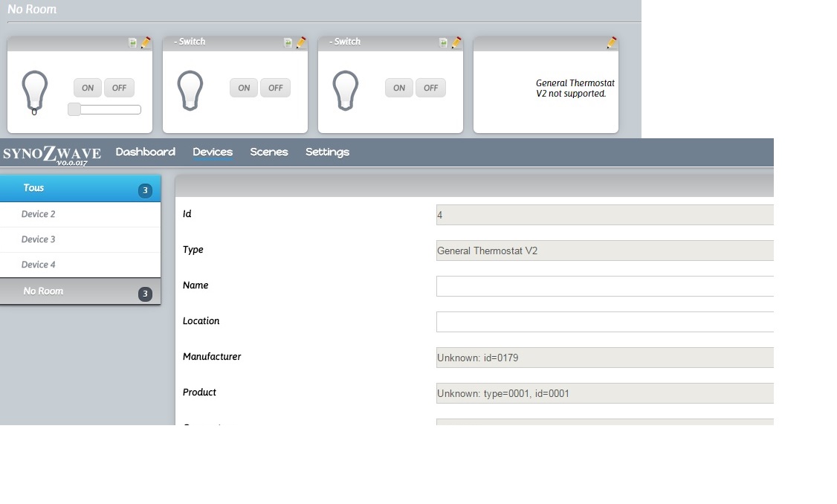Select Device 4 in the sidebar

pos(80,265)
